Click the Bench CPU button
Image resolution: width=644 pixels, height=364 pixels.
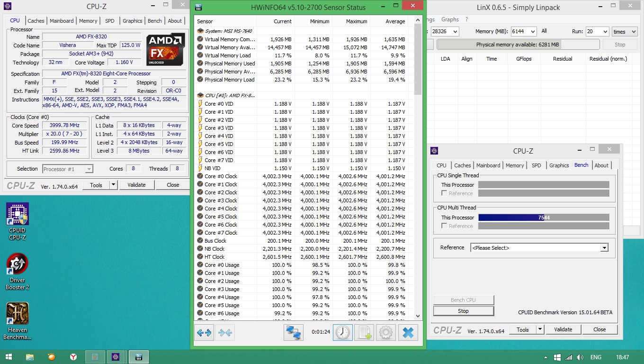click(464, 300)
